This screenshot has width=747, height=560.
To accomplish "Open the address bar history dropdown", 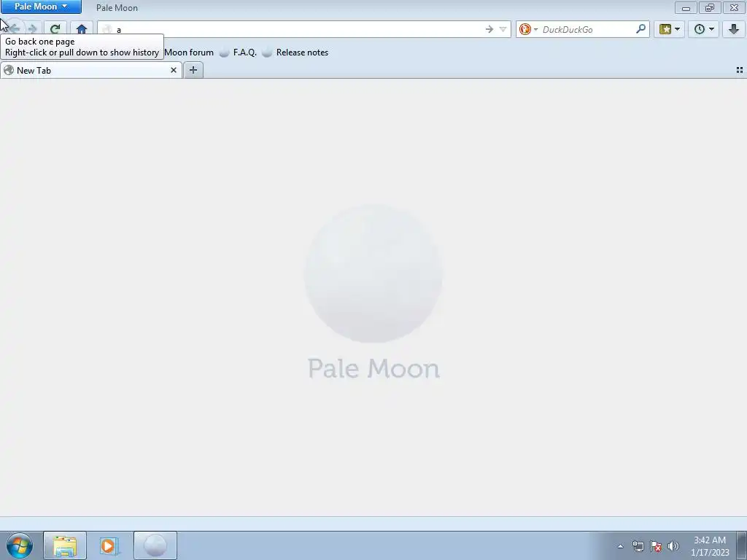I will click(x=503, y=29).
